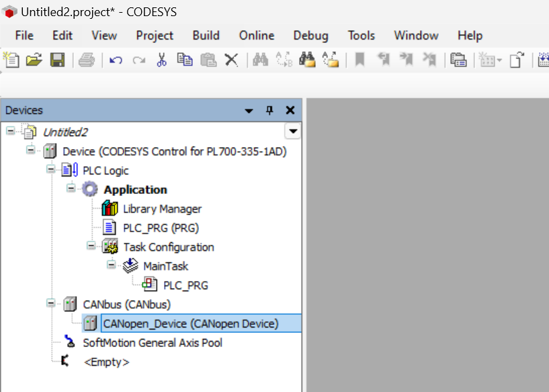The width and height of the screenshot is (549, 392).
Task: Select PLC_PRG under MainTask
Action: [185, 285]
